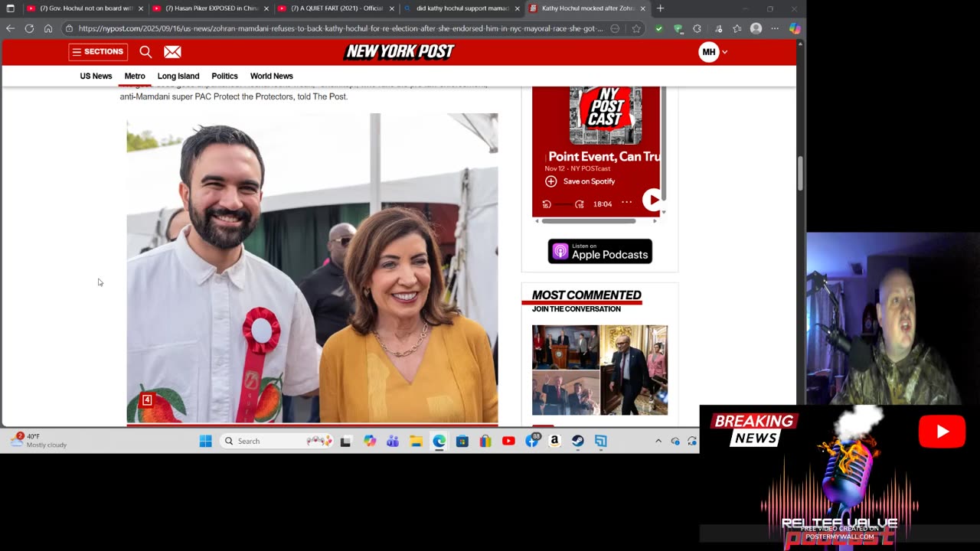Screen dimensions: 980x551
Task: Play the NY POSTcast episode
Action: pyautogui.click(x=652, y=200)
